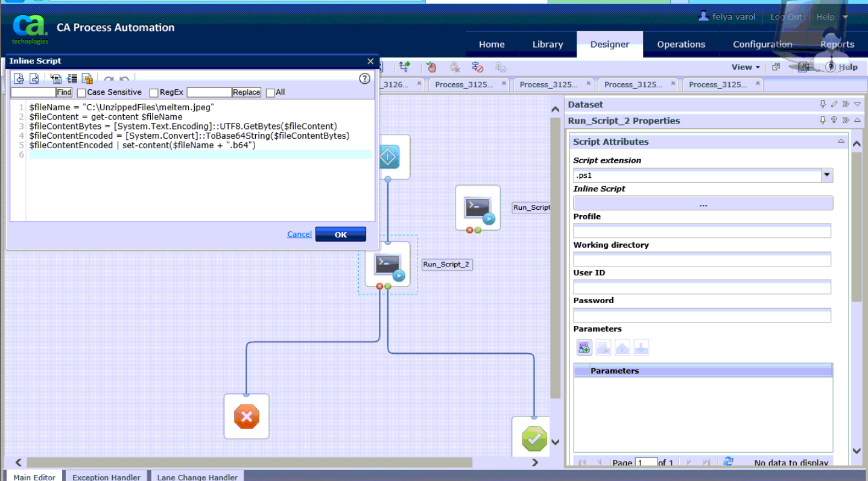The height and width of the screenshot is (481, 868).
Task: Click the Replace button
Action: point(247,92)
